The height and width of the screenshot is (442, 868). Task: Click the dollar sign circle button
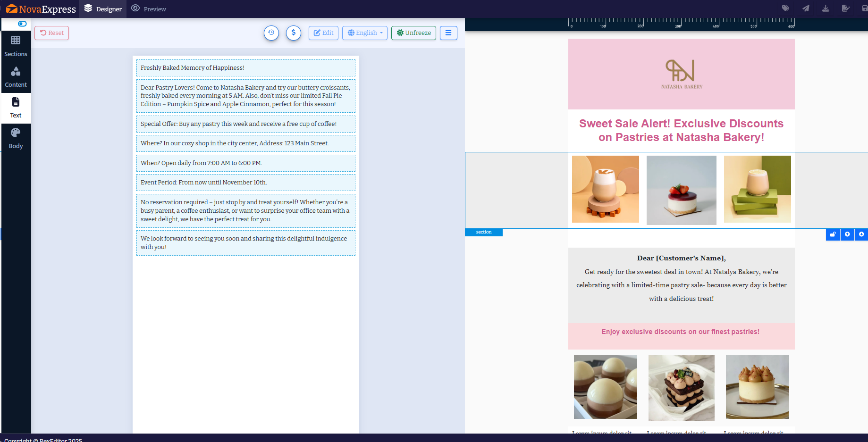click(x=293, y=33)
